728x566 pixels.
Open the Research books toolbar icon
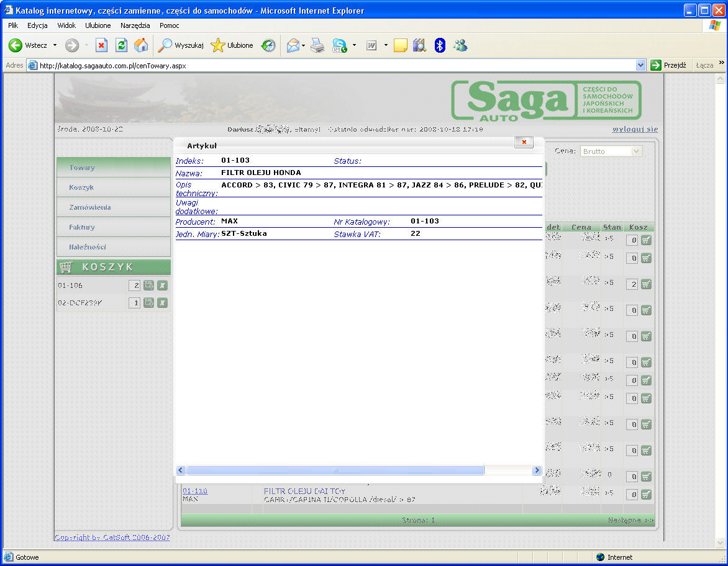[x=420, y=45]
